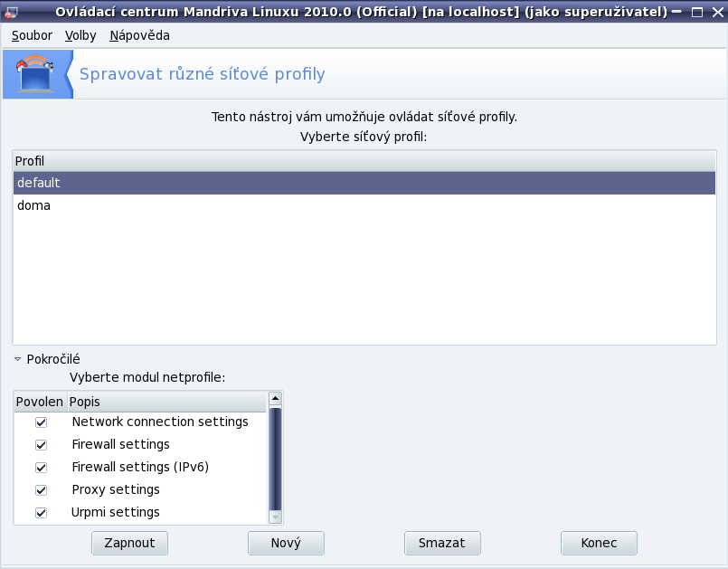Image resolution: width=728 pixels, height=569 pixels.
Task: Click the Povolen column header
Action: 40,402
